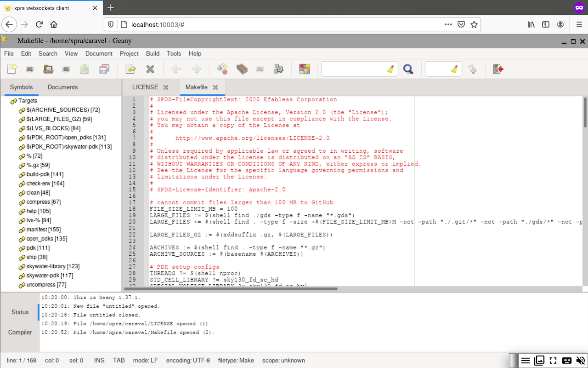Jump to the entered line number icon
The image size is (588, 368).
[x=472, y=69]
